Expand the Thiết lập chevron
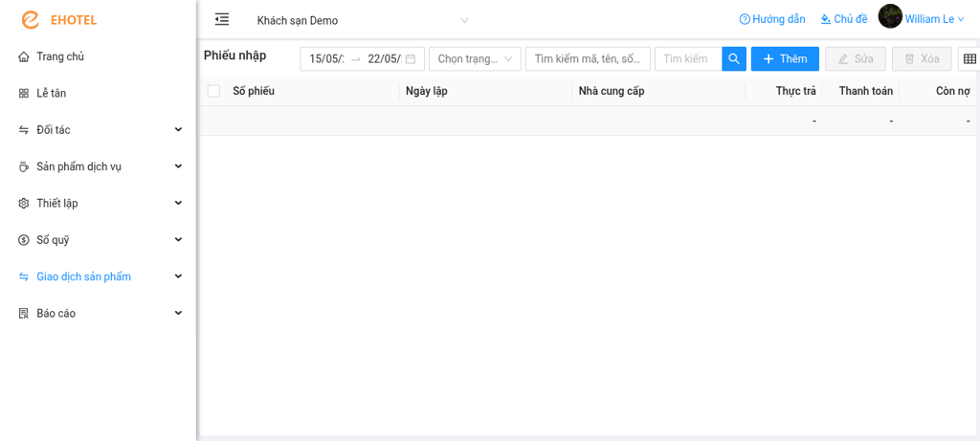This screenshot has height=441, width=980. [x=178, y=204]
